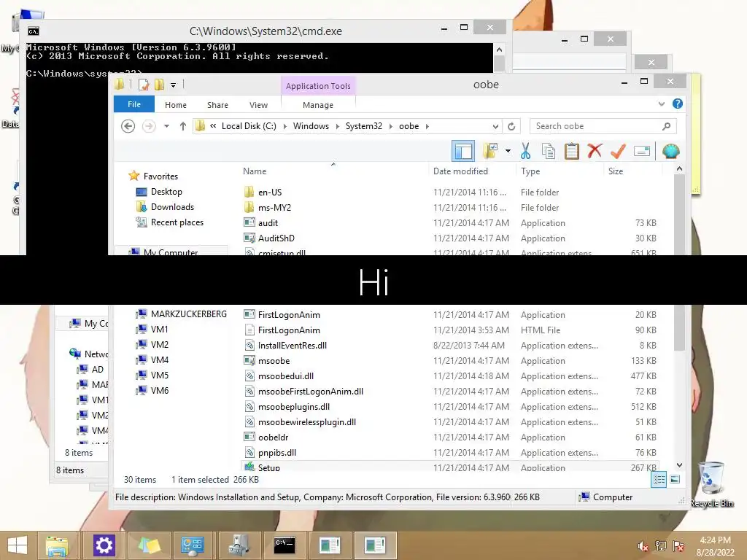Expand chevron after oobe breadcrumb

pos(427,126)
